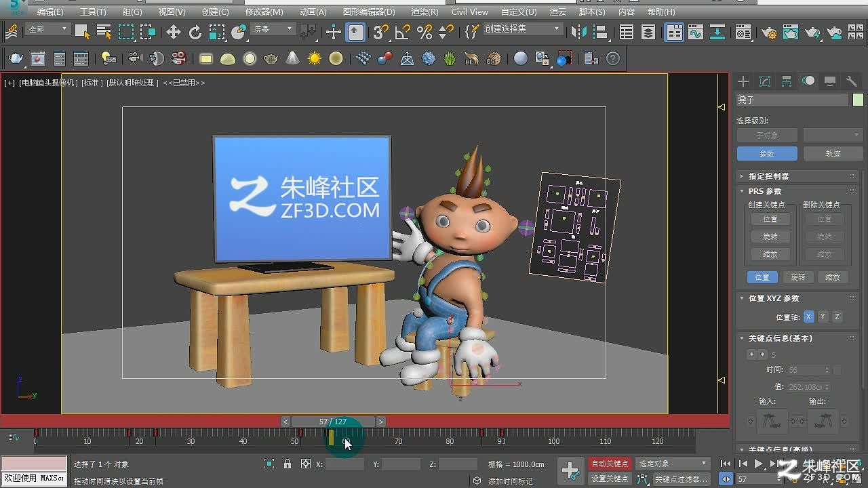Screen dimensions: 868x488
Task: Open the Create panel plus tab
Action: tap(743, 81)
